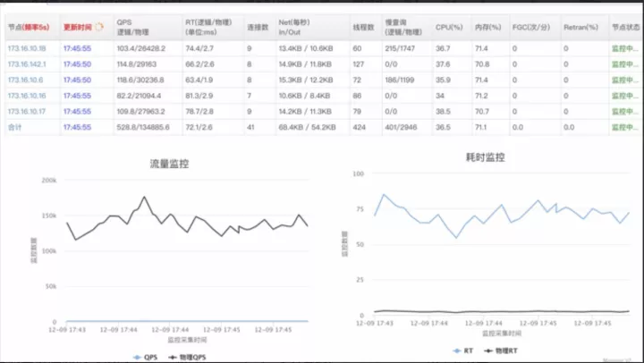Click Net value 13.4KB / 10.6KB
This screenshot has height=363, width=644.
click(306, 48)
